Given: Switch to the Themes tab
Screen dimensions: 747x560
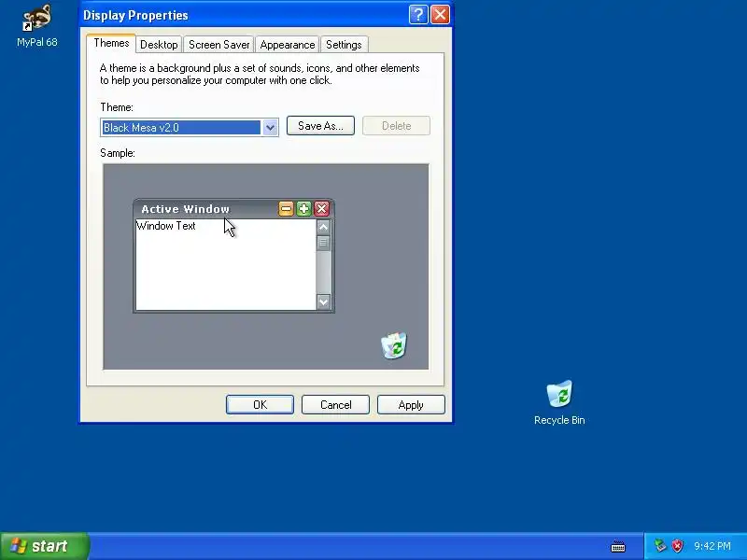Looking at the screenshot, I should point(111,43).
